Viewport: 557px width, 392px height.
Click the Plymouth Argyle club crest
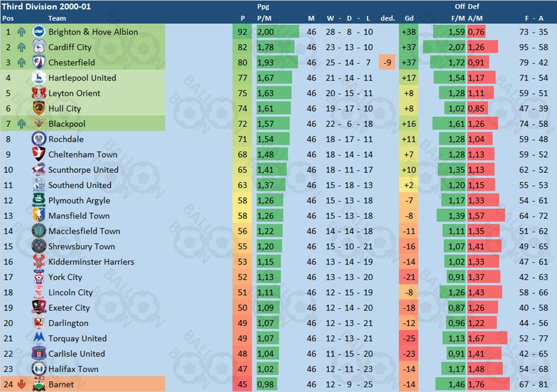[39, 201]
